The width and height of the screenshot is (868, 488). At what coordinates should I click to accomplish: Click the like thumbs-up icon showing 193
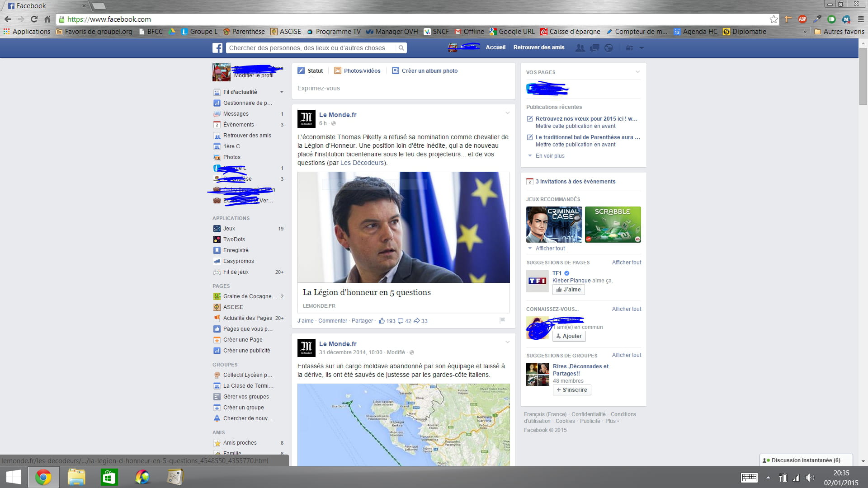pos(382,321)
